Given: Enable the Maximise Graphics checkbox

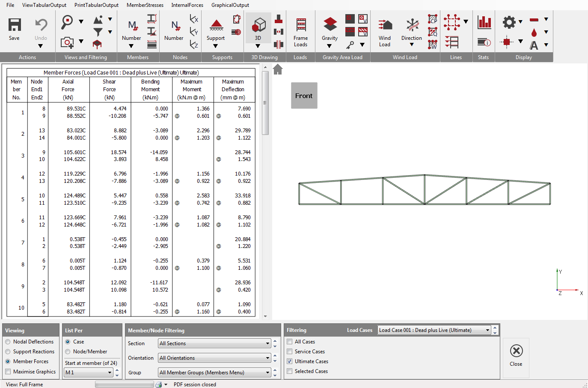Looking at the screenshot, I should (8, 372).
